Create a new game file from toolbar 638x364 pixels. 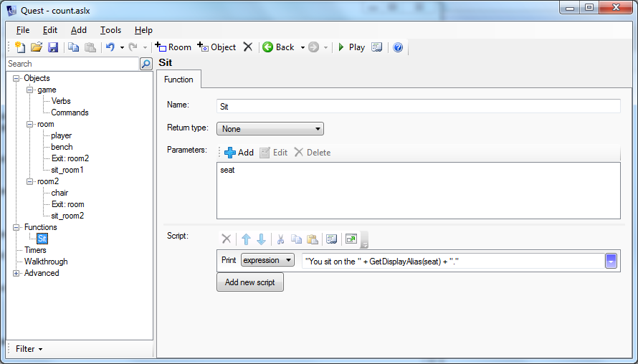coord(20,47)
